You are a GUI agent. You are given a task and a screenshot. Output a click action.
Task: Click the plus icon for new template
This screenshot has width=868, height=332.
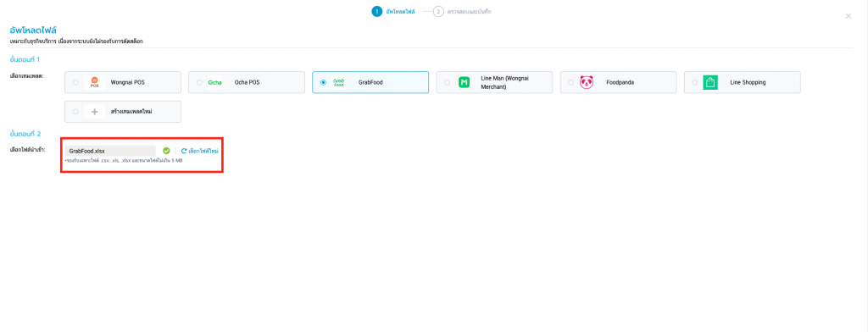[95, 111]
